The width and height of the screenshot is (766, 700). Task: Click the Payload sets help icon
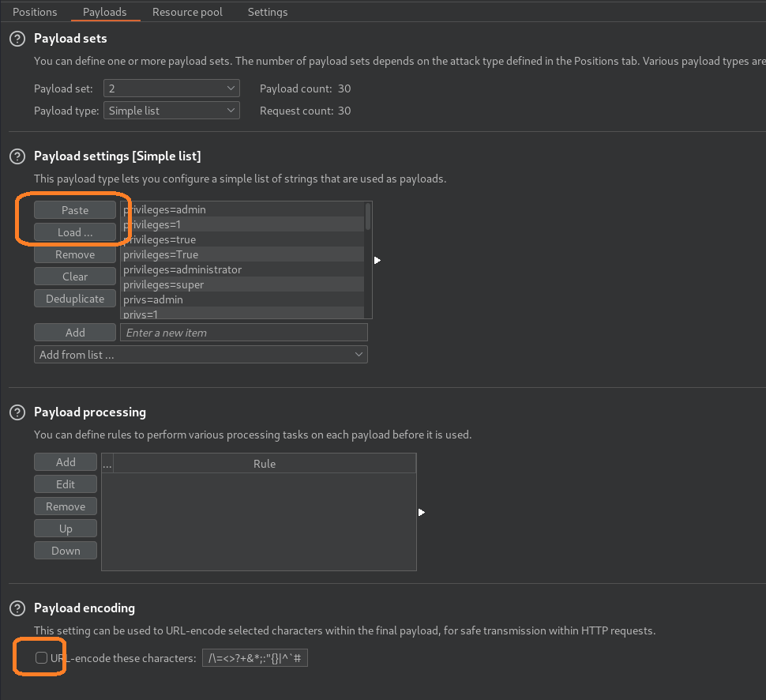17,38
